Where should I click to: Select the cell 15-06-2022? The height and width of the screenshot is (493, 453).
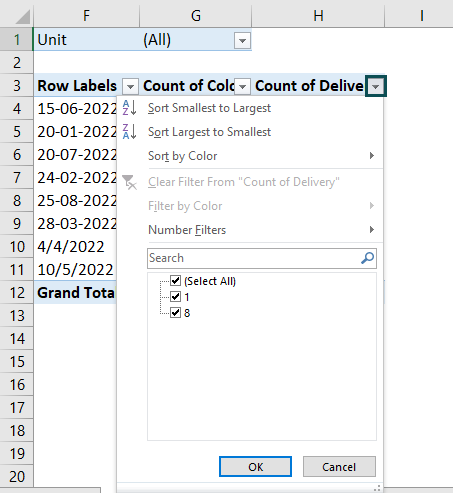coord(75,109)
